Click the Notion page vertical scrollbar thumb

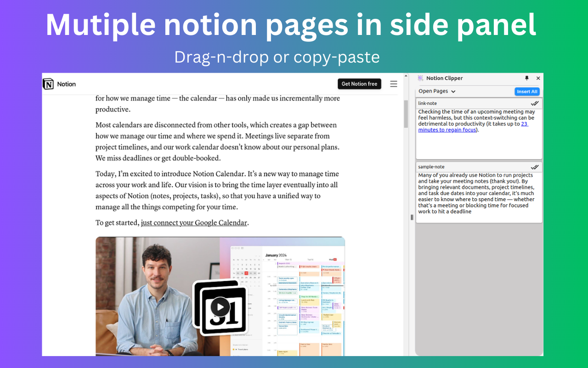click(406, 114)
